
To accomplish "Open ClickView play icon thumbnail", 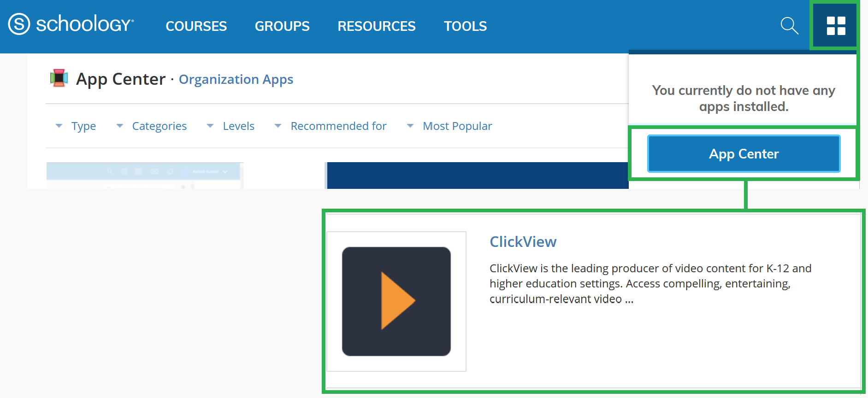I will tap(396, 301).
